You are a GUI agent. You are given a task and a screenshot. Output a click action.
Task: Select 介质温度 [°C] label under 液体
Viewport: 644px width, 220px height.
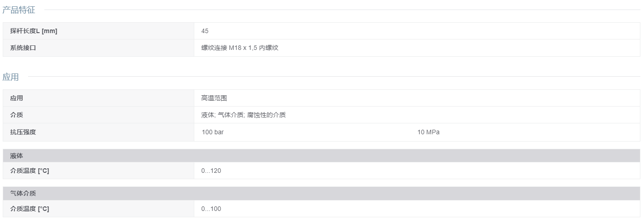[x=29, y=171]
